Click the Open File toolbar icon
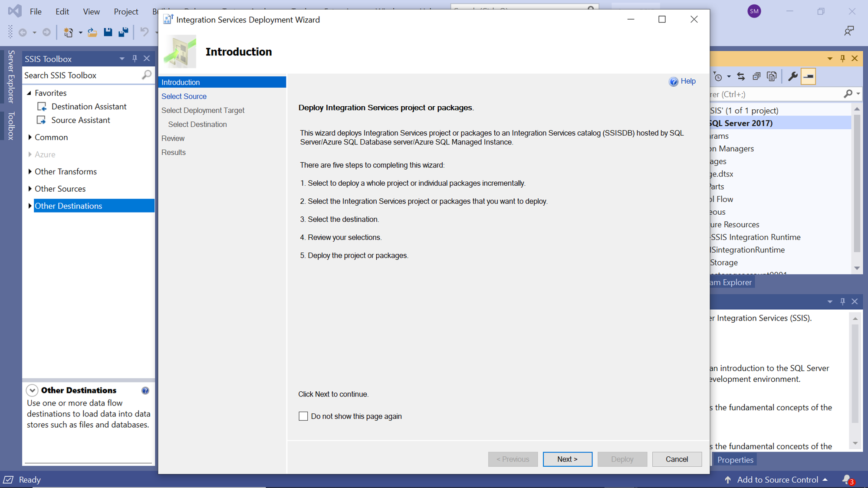The width and height of the screenshot is (868, 488). tap(92, 32)
